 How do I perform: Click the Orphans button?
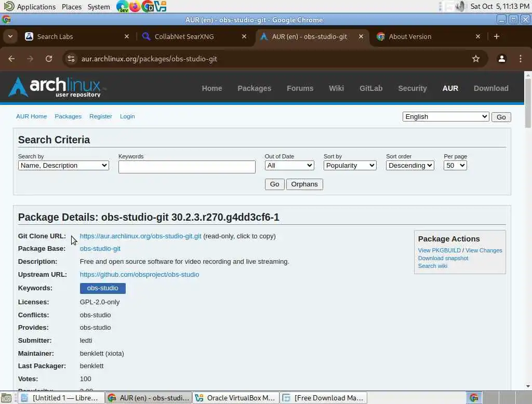pyautogui.click(x=304, y=184)
